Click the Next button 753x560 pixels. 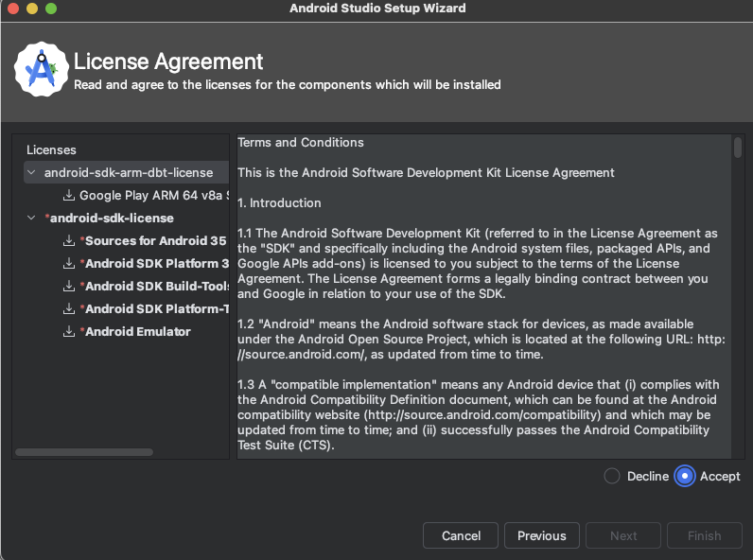pos(623,535)
